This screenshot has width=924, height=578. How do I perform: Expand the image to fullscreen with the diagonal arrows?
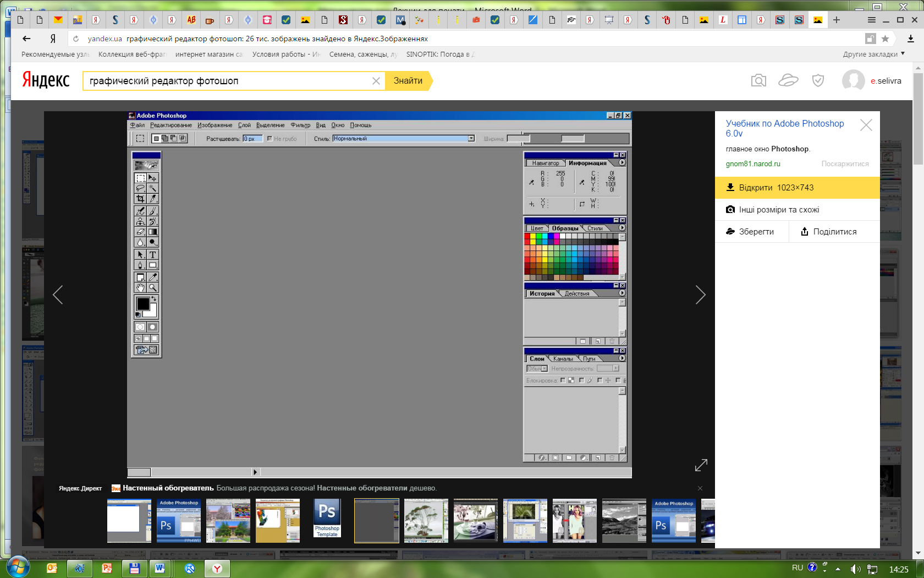tap(701, 465)
